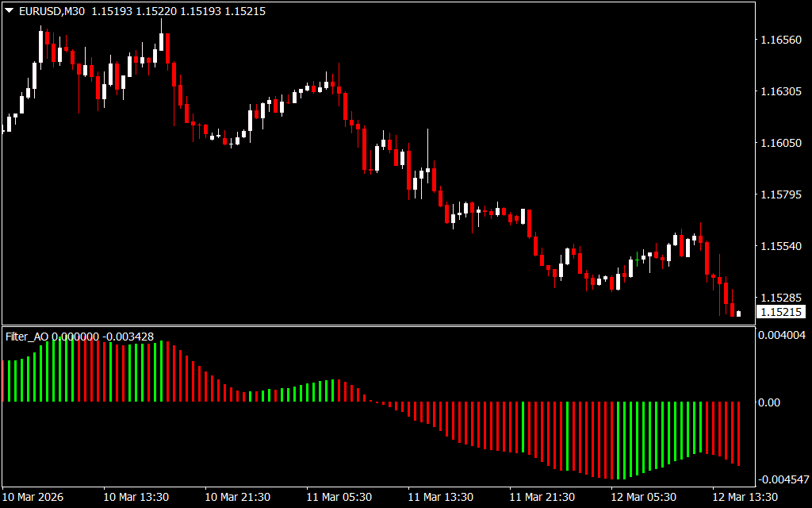Click the 0.00 zero level label
812x508 pixels.
[x=769, y=402]
